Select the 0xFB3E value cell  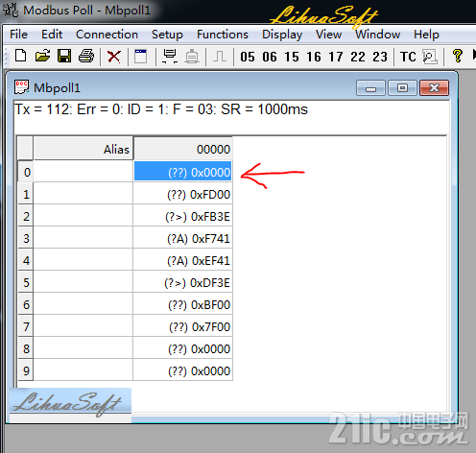click(183, 216)
